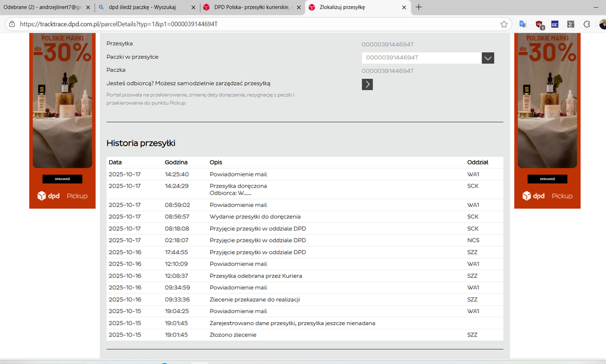Open the user profile avatar
This screenshot has height=364, width=606.
tap(602, 24)
